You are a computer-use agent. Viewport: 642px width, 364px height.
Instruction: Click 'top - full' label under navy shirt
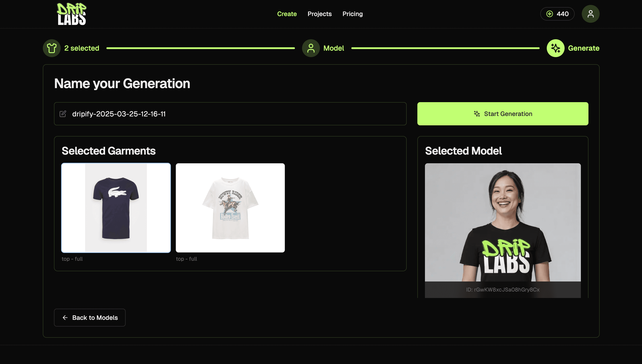(x=72, y=259)
